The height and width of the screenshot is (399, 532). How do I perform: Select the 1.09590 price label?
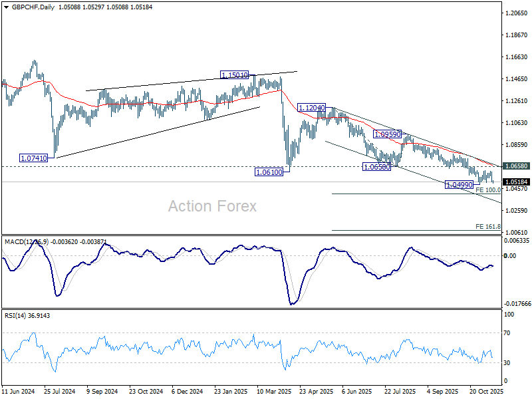(x=388, y=134)
